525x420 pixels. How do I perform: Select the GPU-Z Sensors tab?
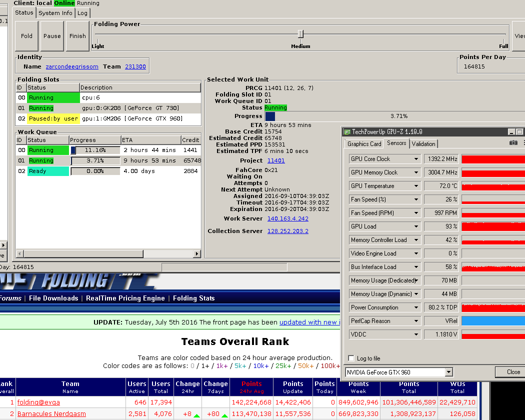(x=396, y=143)
